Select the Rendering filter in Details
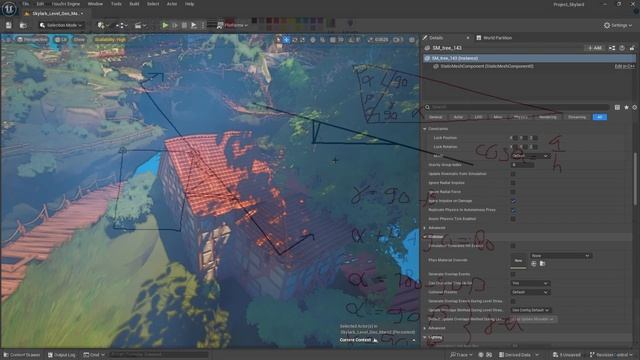This screenshot has height=360, width=640. pos(547,117)
